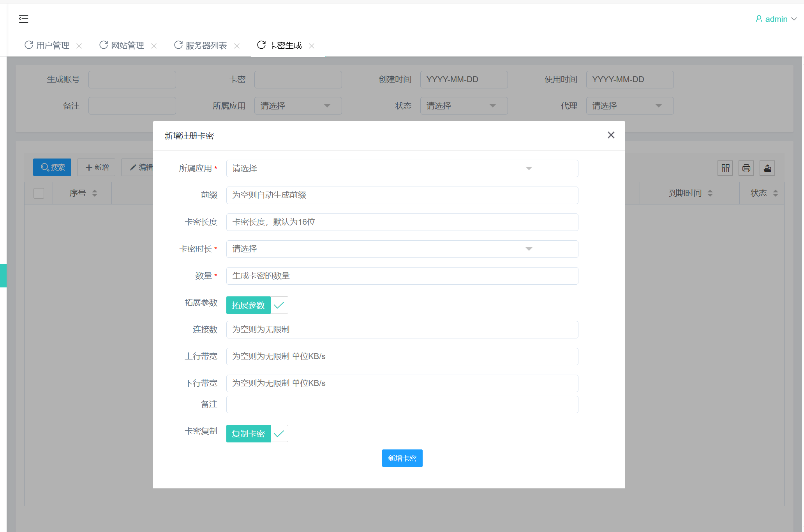The width and height of the screenshot is (804, 532).
Task: Refresh icon on 服务器列表 tab
Action: click(178, 45)
